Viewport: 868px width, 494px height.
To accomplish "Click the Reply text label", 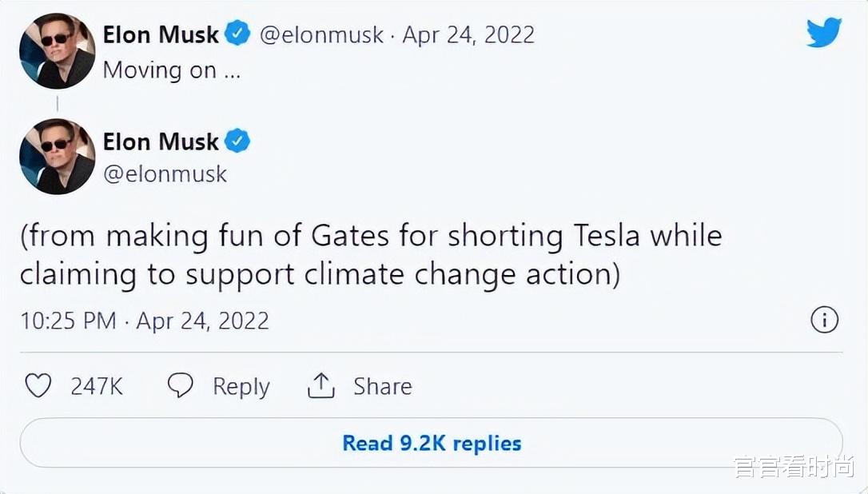I will coord(241,386).
